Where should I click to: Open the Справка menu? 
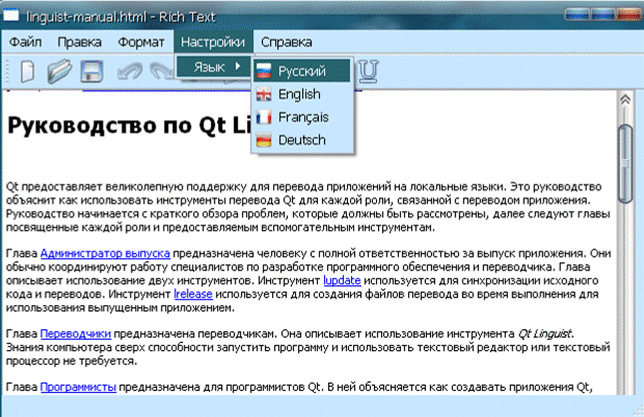click(x=286, y=42)
